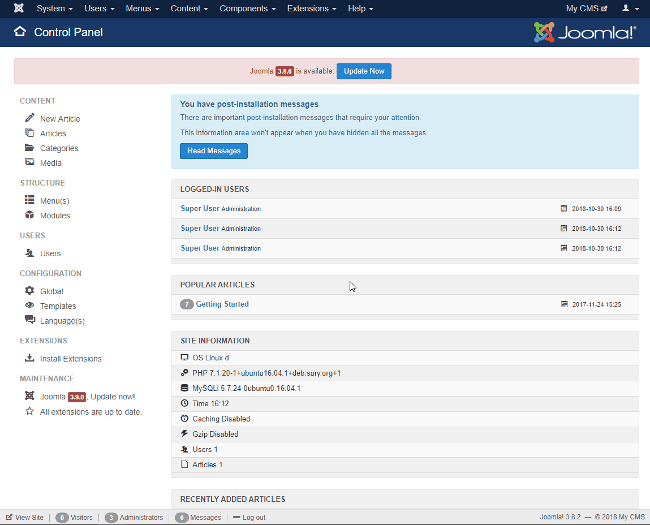The height and width of the screenshot is (525, 650).
Task: Click the Articles 1 file icon
Action: point(184,464)
